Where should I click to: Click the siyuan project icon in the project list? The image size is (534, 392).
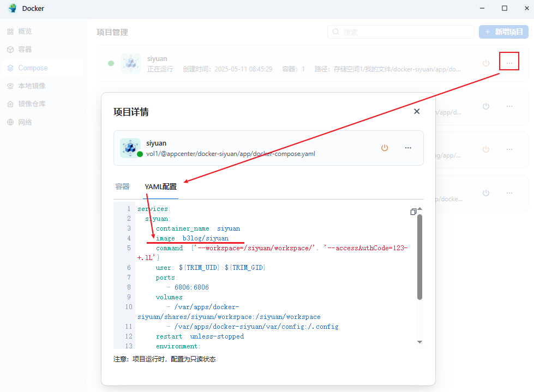(x=131, y=63)
